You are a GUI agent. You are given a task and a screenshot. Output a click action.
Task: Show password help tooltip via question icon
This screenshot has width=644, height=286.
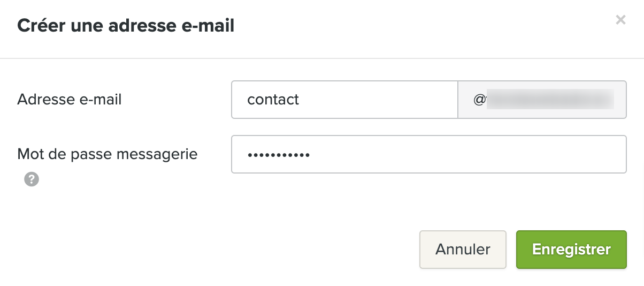click(32, 180)
